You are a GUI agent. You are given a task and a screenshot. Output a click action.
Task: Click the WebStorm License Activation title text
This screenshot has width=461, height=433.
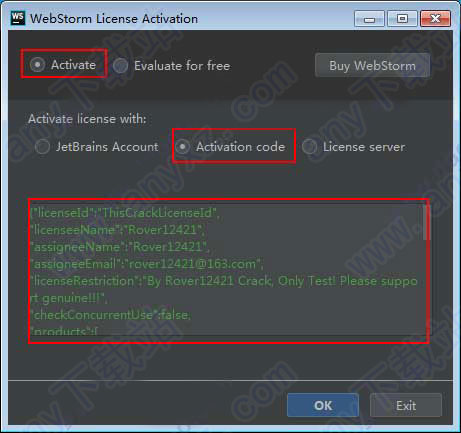tap(114, 19)
